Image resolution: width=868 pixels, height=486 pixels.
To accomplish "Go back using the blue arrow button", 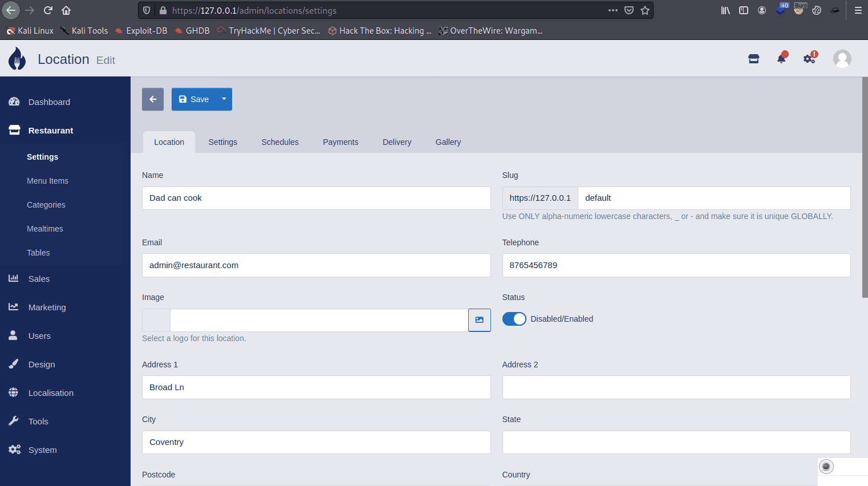I will pyautogui.click(x=152, y=99).
